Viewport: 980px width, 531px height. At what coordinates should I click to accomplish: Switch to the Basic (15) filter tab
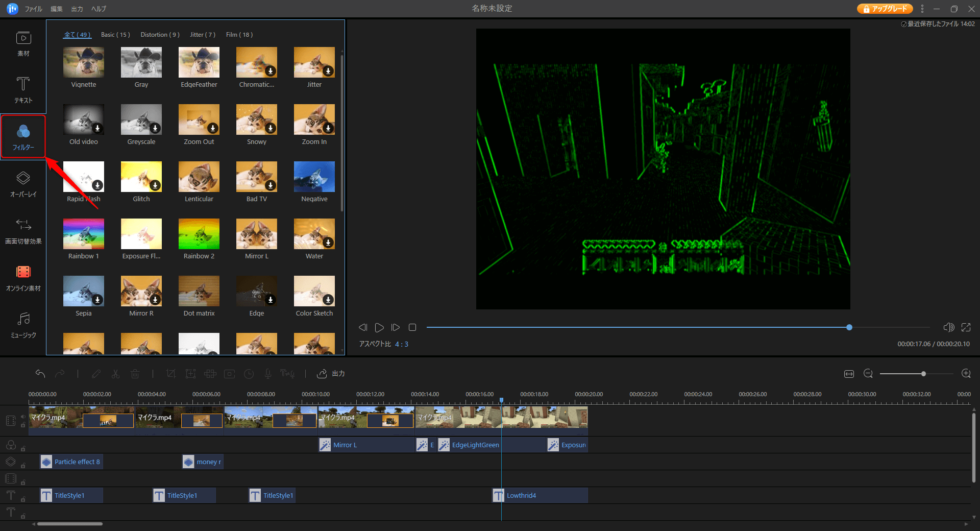[115, 35]
